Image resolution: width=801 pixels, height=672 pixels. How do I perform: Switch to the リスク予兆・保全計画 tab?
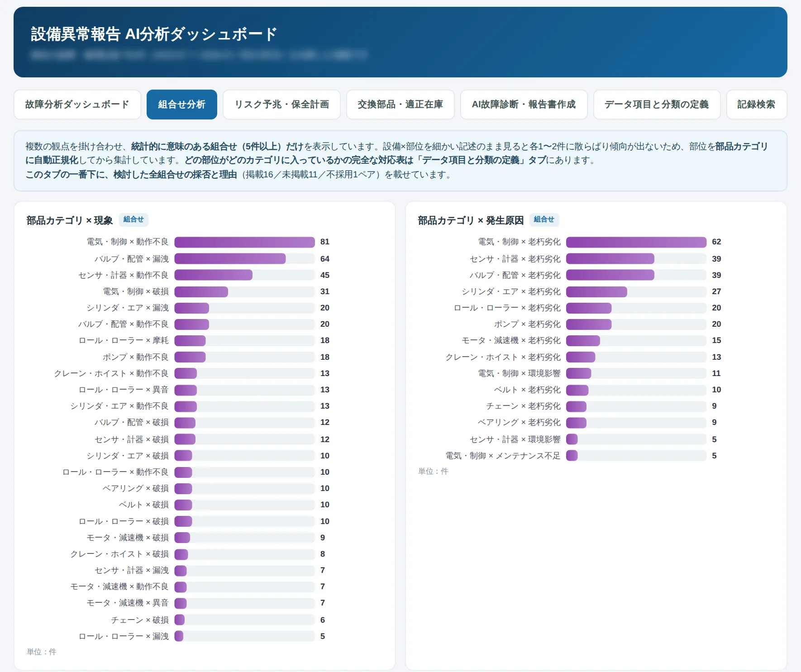point(281,105)
